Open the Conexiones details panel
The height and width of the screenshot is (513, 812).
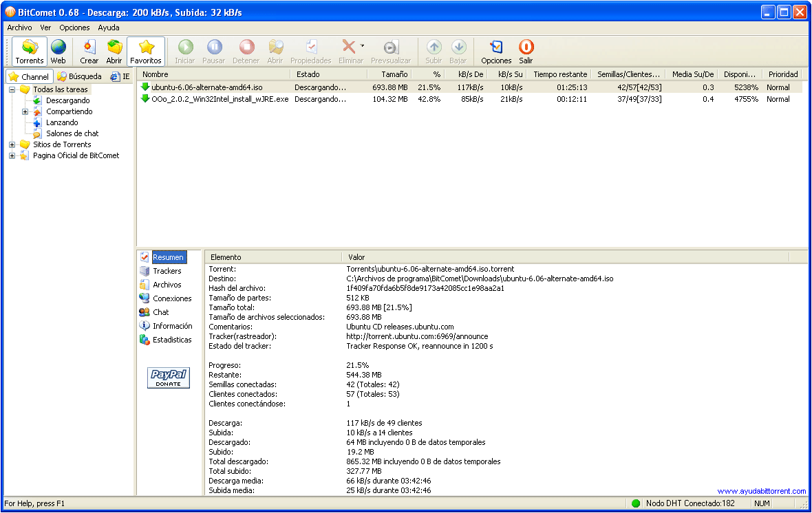pos(172,298)
